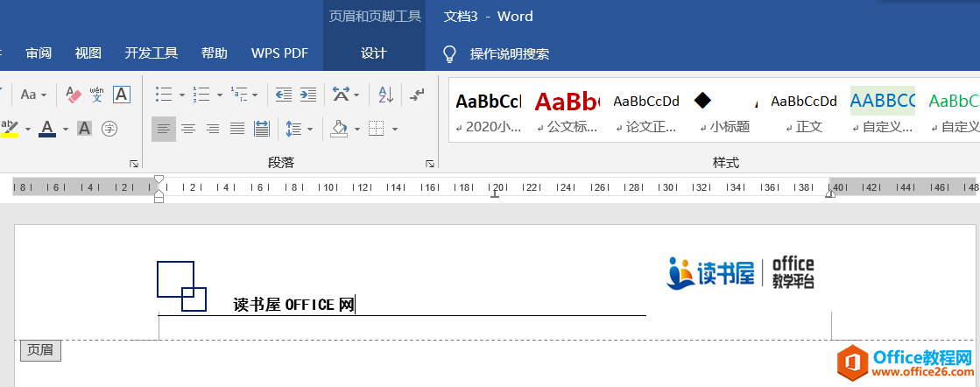This screenshot has width=980, height=387.
Task: Open the Borders dropdown arrow
Action: coord(395,130)
